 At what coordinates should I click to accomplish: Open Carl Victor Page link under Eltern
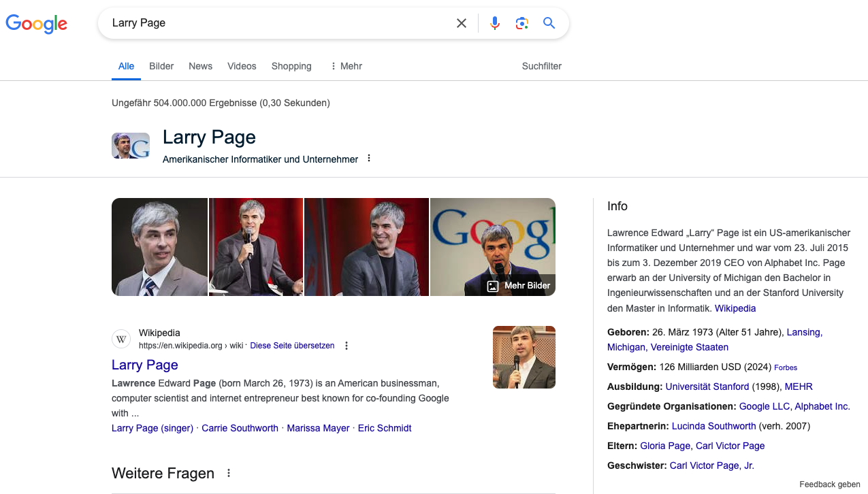pyautogui.click(x=730, y=446)
